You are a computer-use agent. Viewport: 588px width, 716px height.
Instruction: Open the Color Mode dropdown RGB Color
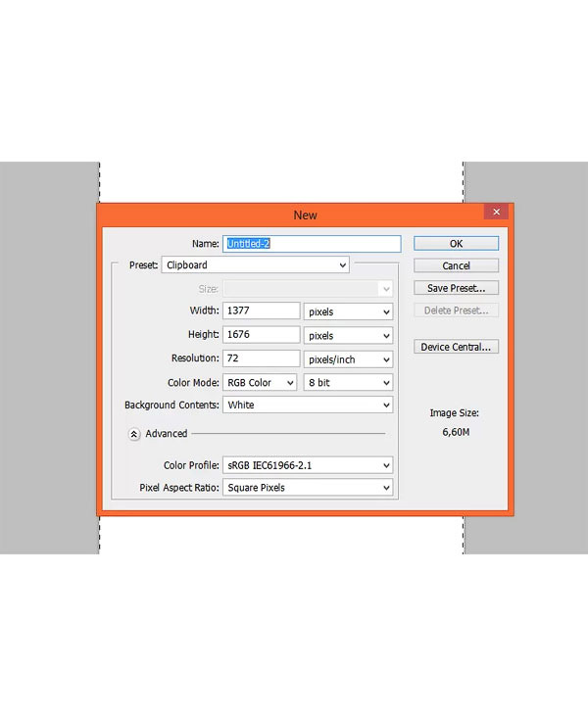[x=260, y=382]
